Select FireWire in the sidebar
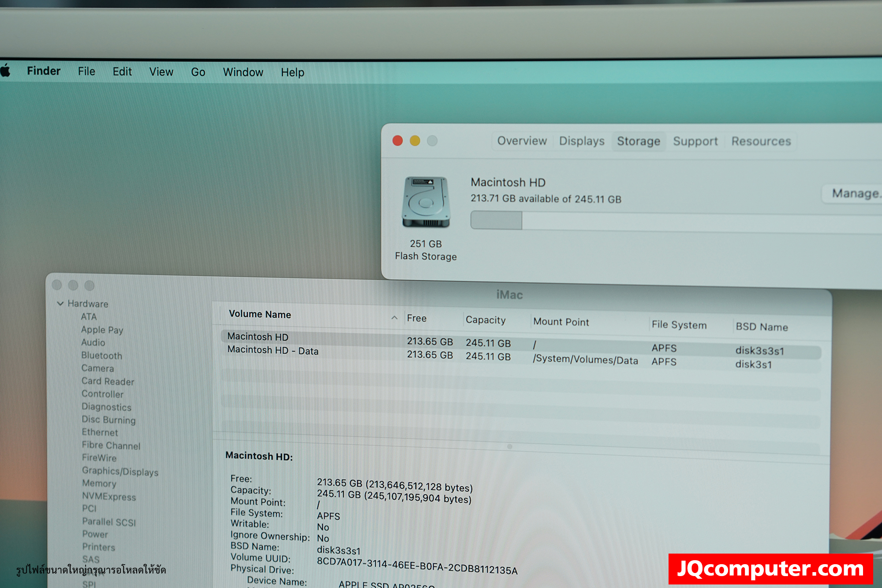This screenshot has width=882, height=588. point(99,458)
